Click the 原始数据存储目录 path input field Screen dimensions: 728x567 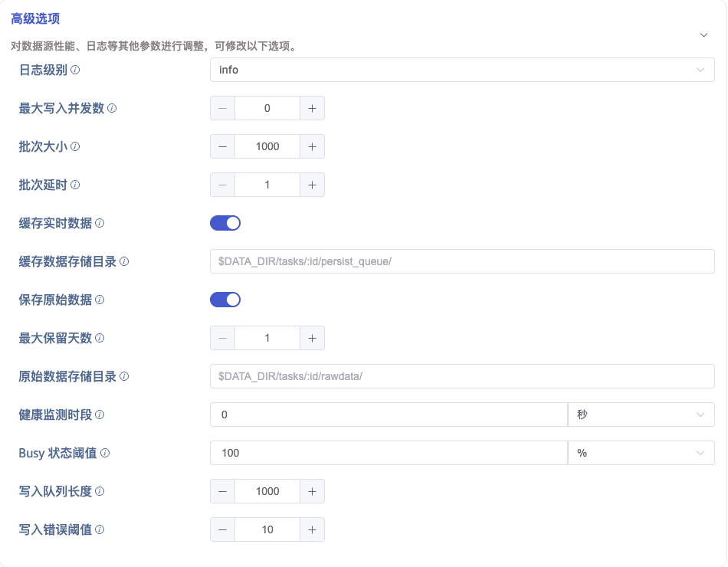461,376
